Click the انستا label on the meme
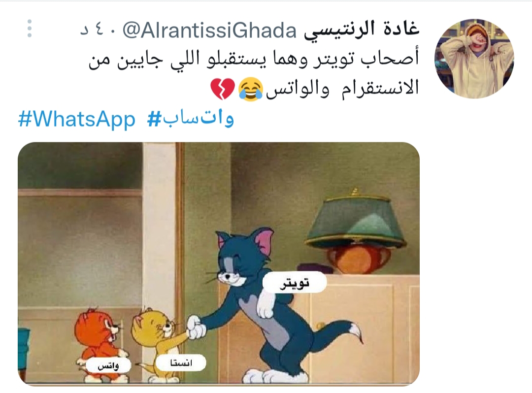Screen dimensions: 532x393 coord(181,363)
